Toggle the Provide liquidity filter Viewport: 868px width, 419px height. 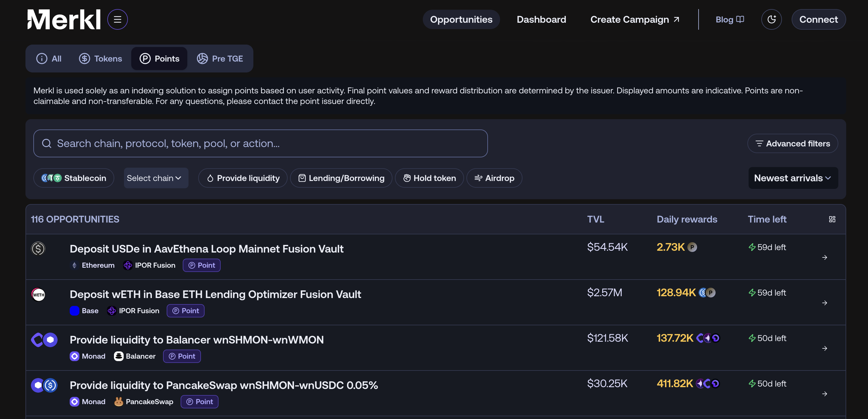point(242,178)
